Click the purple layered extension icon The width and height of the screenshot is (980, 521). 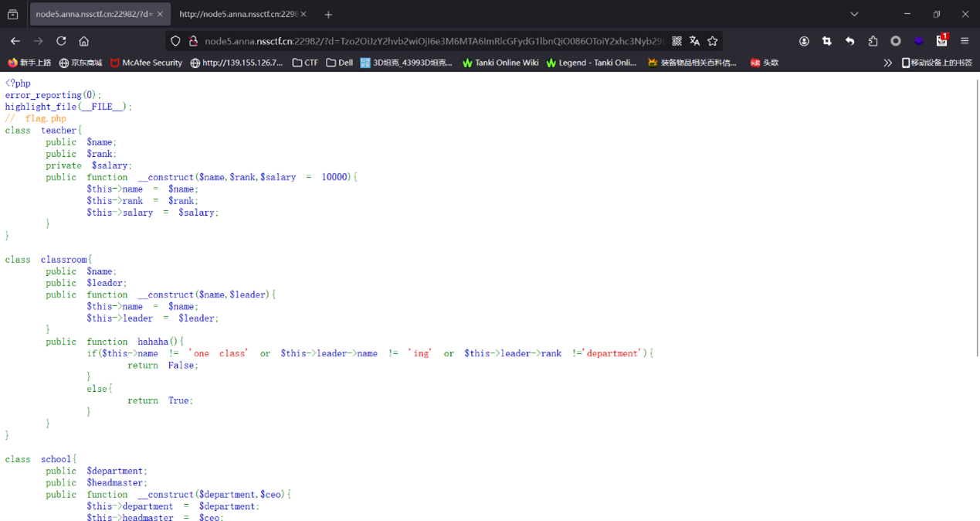click(x=918, y=41)
